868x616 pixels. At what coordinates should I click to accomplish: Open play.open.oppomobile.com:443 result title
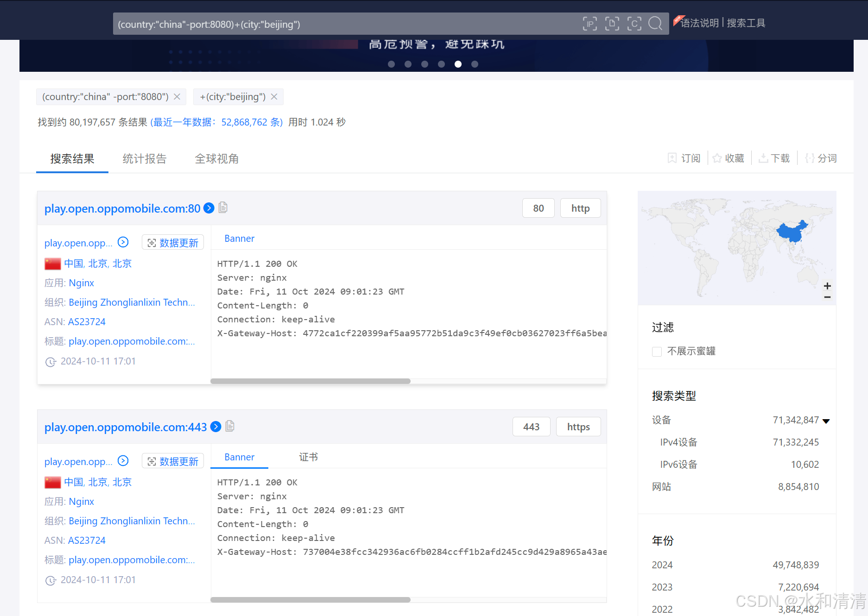(x=126, y=427)
